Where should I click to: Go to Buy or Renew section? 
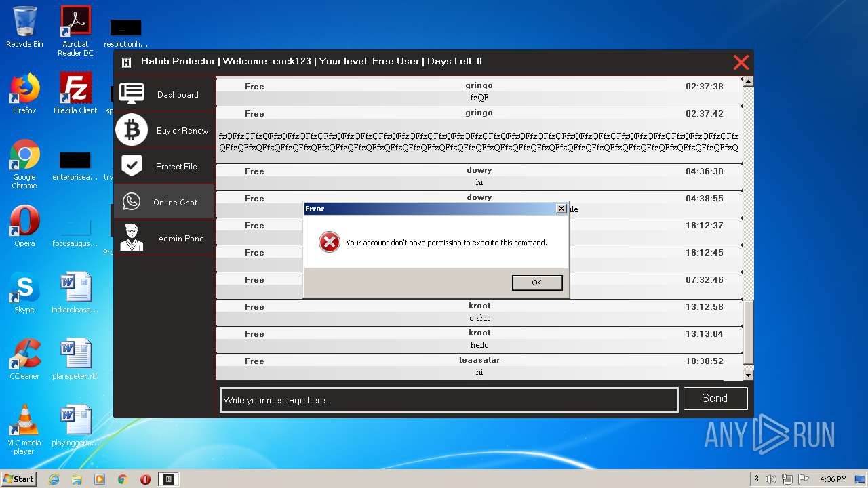(182, 131)
